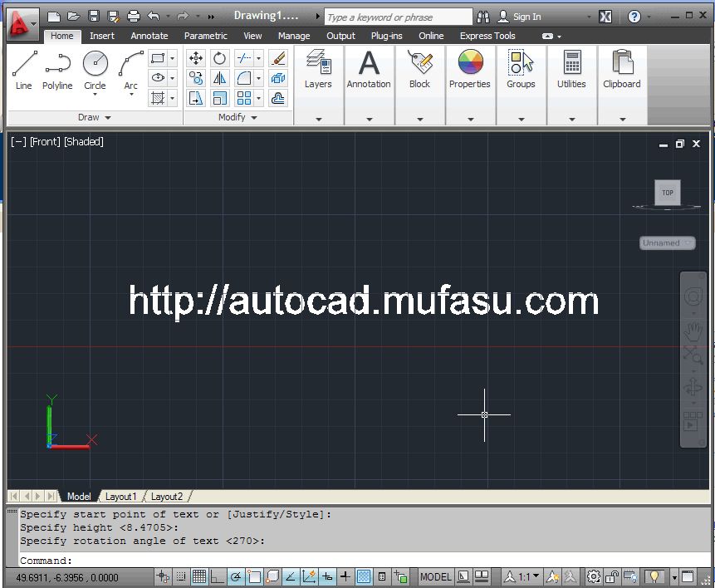The height and width of the screenshot is (588, 715).
Task: Select the Rectangle tool in Draw panel
Action: [158, 58]
